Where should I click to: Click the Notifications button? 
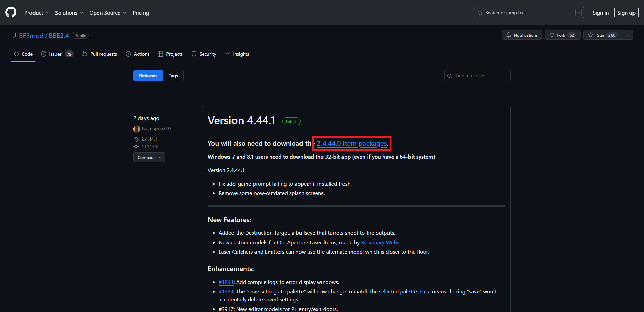pyautogui.click(x=522, y=35)
